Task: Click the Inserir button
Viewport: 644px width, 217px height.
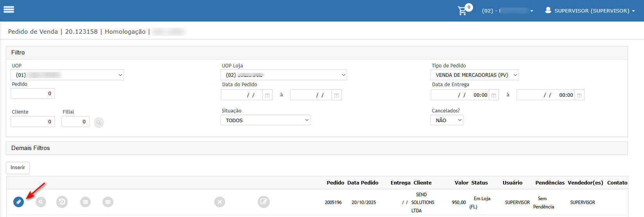Action: (18, 168)
